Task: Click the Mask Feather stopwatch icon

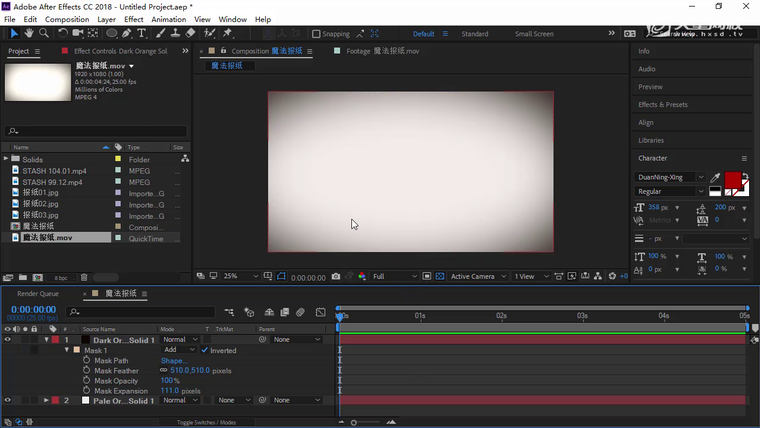Action: [86, 370]
